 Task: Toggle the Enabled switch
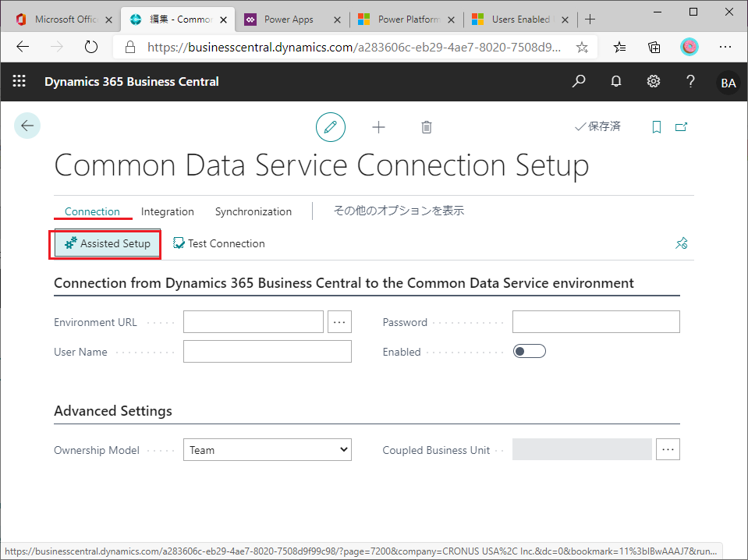coord(530,352)
